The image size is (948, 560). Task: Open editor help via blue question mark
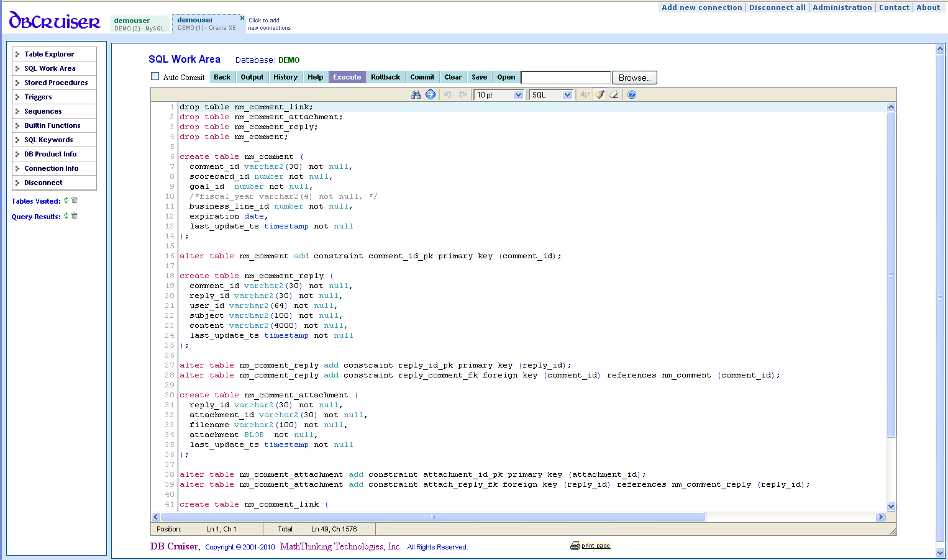click(632, 94)
